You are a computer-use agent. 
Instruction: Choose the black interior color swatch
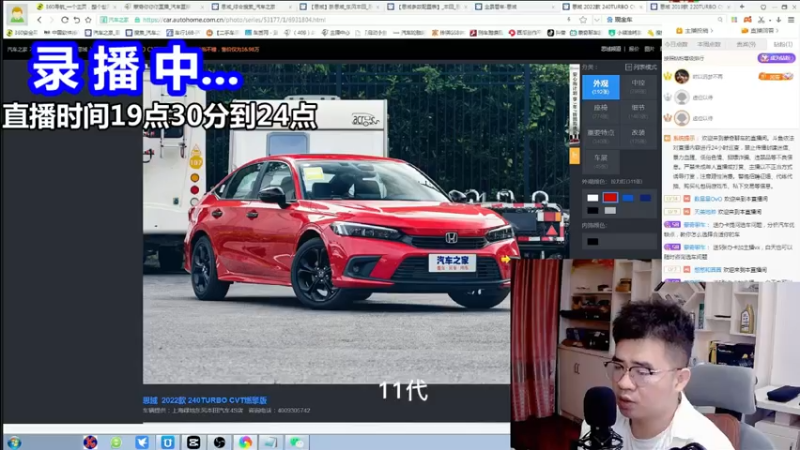coord(592,241)
